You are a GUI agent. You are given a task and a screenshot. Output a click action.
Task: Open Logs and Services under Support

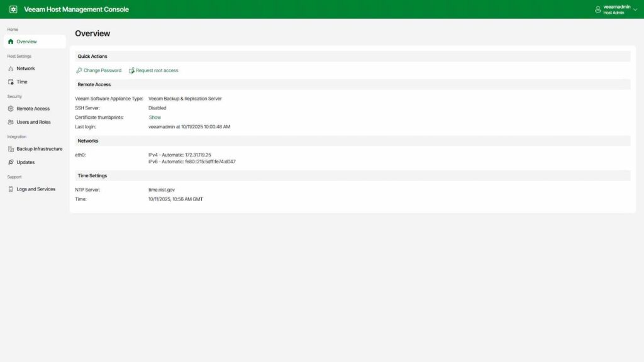[35, 189]
